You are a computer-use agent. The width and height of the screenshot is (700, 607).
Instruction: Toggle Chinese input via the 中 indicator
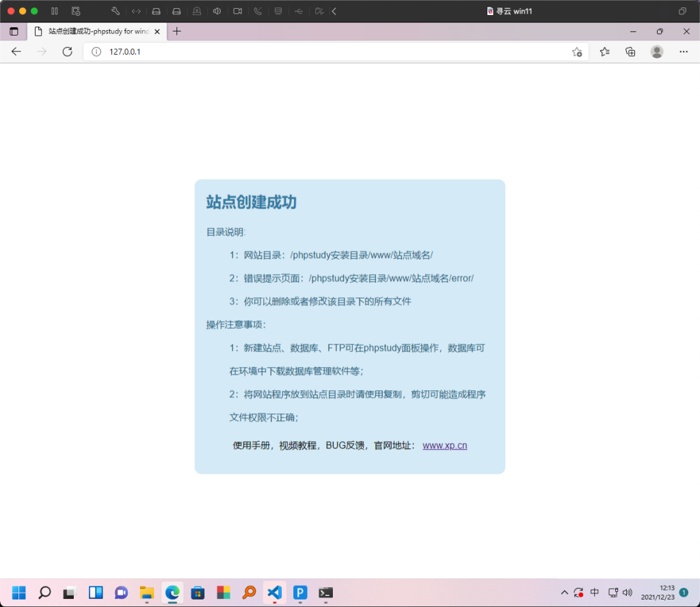(595, 592)
